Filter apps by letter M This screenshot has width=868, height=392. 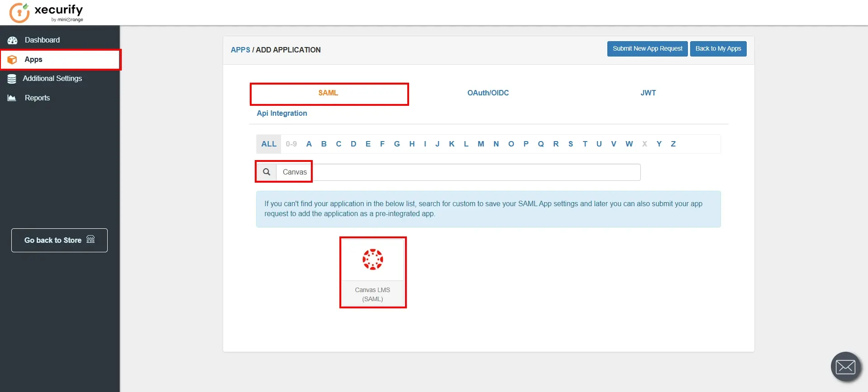(x=481, y=144)
